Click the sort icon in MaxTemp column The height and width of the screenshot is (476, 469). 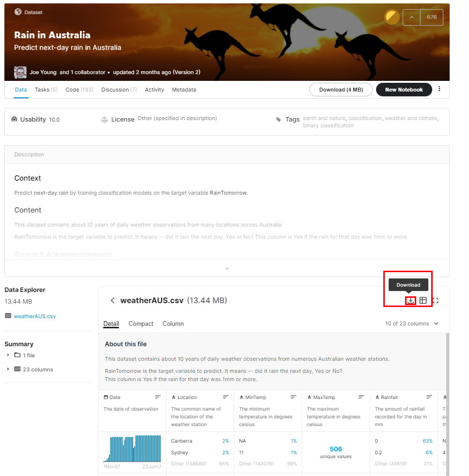pos(361,397)
